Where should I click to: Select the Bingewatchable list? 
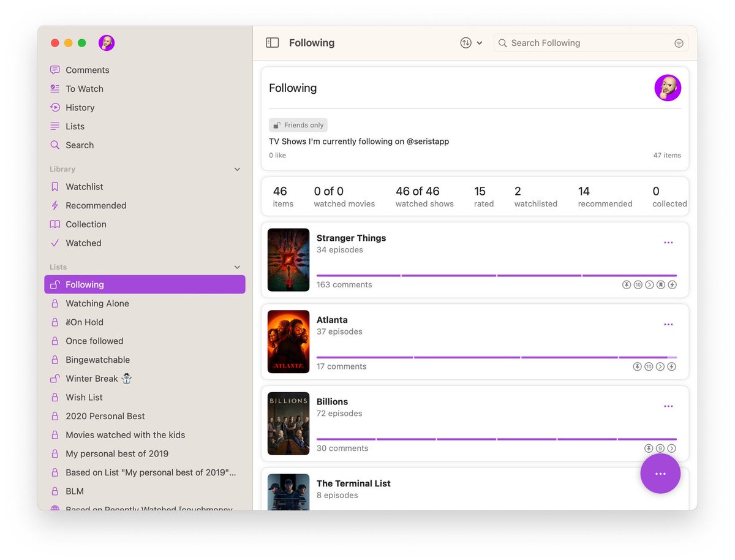tap(145, 360)
